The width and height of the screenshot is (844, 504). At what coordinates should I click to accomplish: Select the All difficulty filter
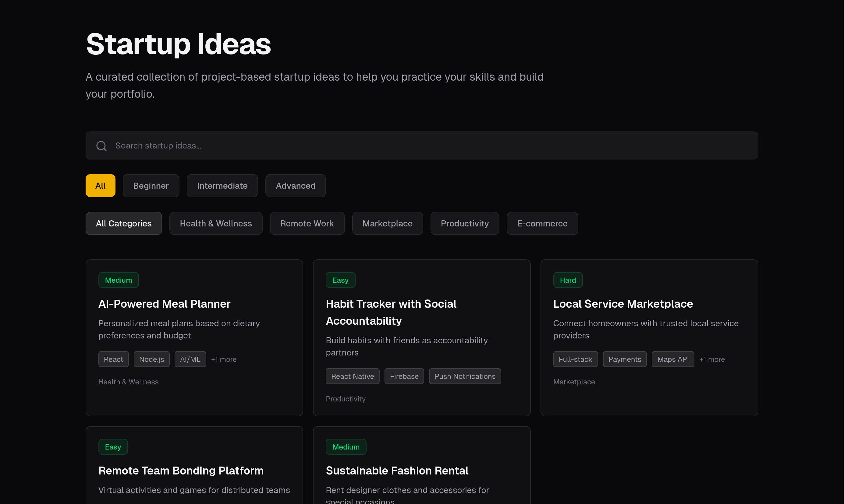coord(100,186)
